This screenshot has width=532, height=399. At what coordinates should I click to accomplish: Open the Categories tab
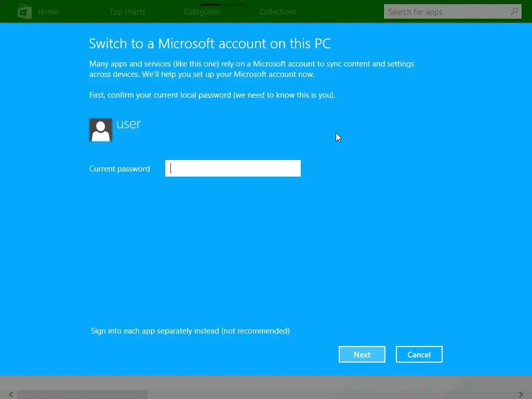point(203,12)
